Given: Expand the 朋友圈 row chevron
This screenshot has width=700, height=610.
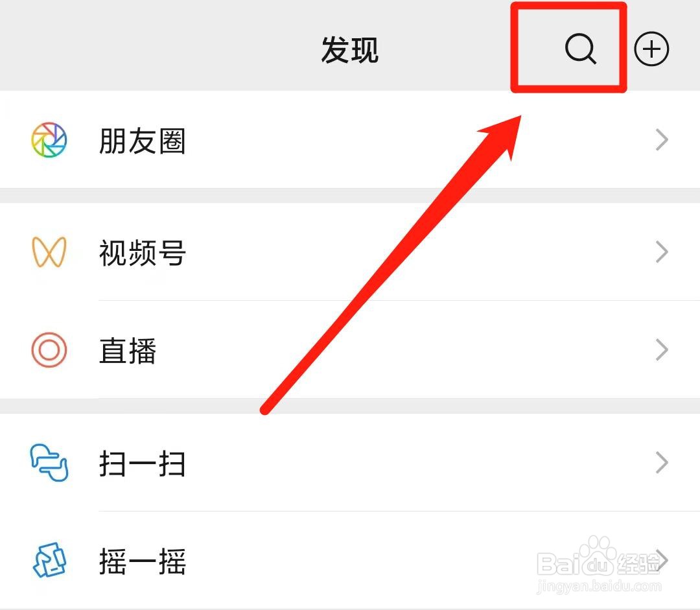Looking at the screenshot, I should click(x=662, y=140).
